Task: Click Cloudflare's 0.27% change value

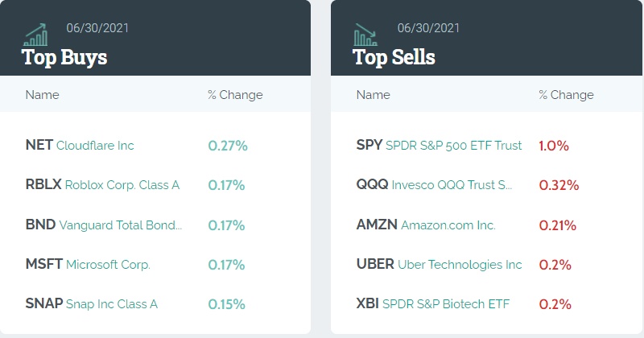Action: [x=228, y=146]
